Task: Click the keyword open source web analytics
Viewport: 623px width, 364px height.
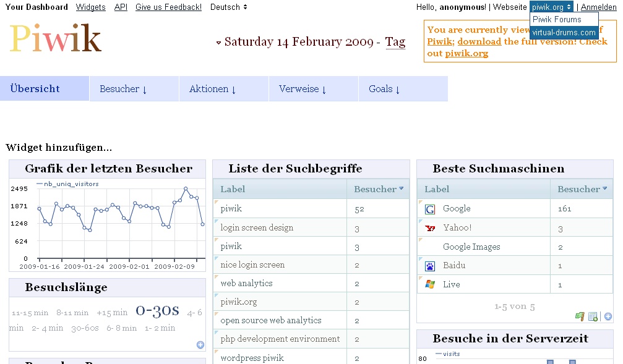Action: click(x=271, y=320)
